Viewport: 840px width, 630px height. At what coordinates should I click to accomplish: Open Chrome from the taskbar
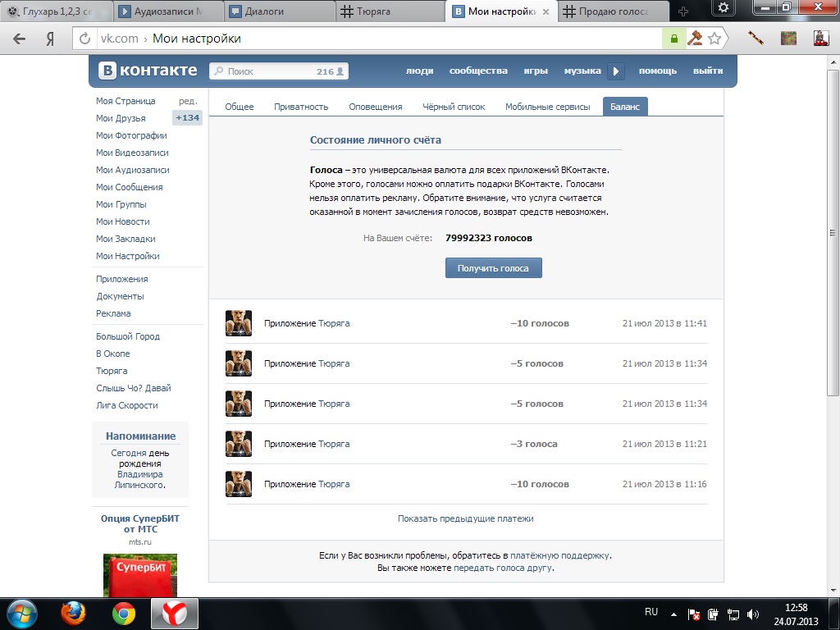(124, 614)
